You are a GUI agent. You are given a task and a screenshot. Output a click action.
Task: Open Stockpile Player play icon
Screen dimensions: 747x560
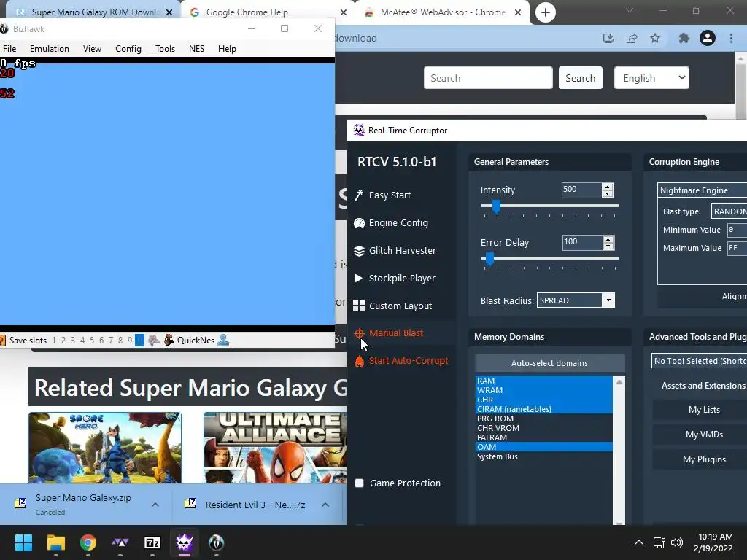pyautogui.click(x=359, y=278)
